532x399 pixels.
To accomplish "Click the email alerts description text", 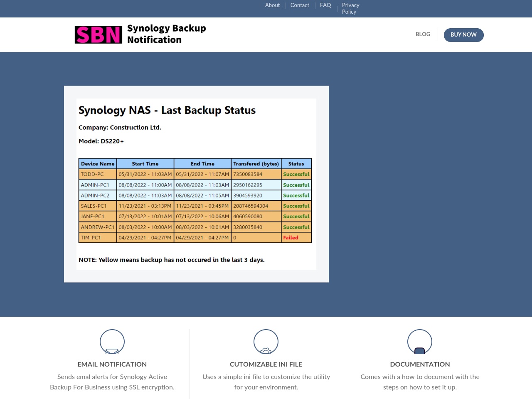I will [x=112, y=382].
